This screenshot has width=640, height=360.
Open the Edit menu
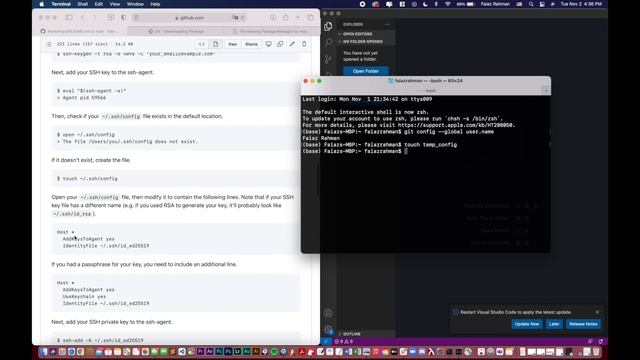coord(99,4)
